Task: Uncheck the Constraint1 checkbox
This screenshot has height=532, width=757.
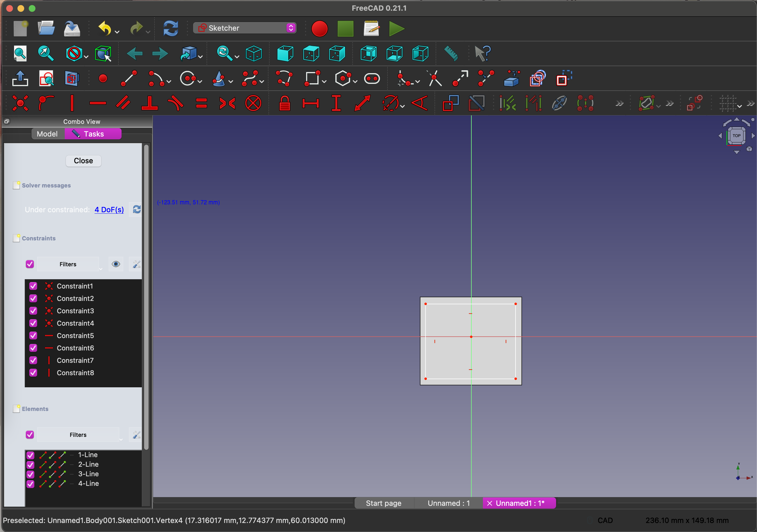Action: pos(33,286)
